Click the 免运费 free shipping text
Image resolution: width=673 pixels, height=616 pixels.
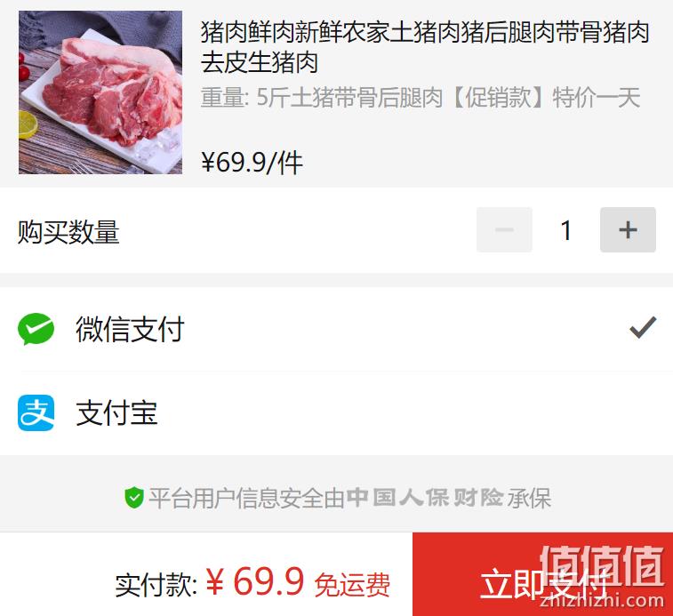pos(352,585)
